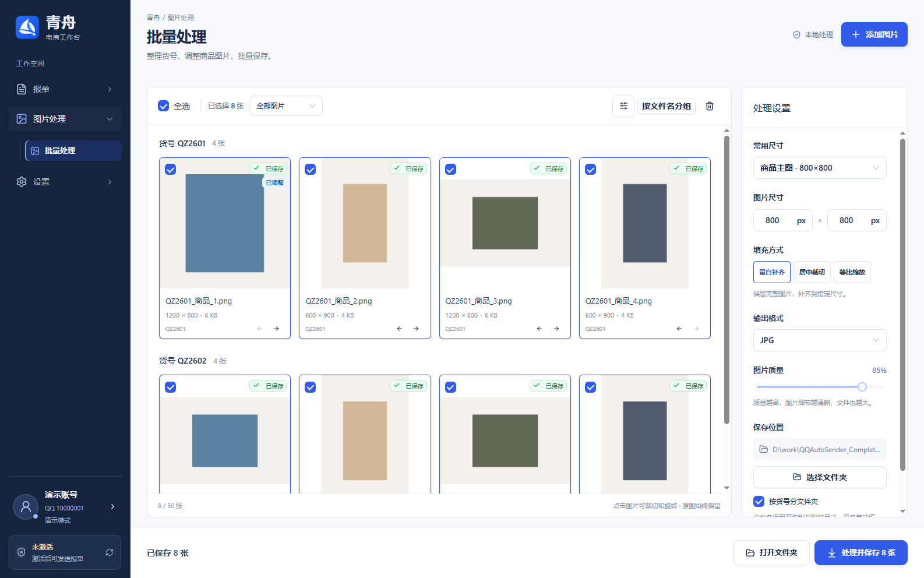
Task: Toggle the 全选 checkbox
Action: coord(164,106)
